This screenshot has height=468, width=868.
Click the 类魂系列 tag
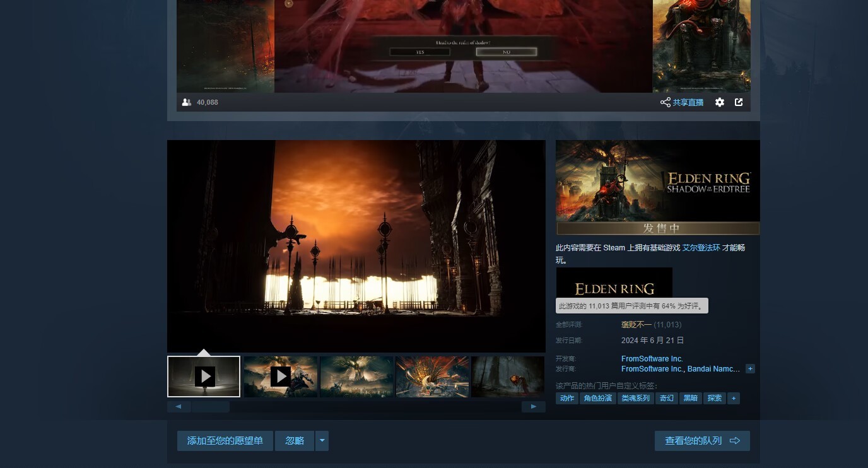click(636, 398)
